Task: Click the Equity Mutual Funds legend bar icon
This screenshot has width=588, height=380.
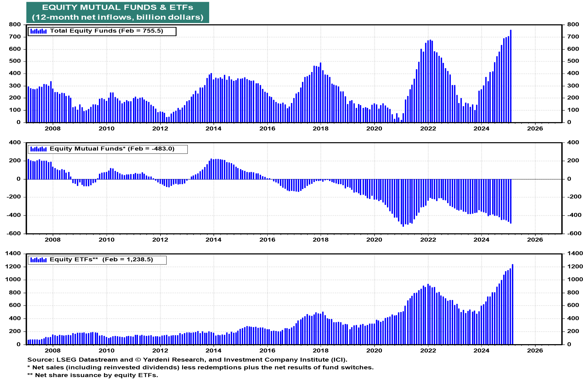Action: click(x=38, y=149)
